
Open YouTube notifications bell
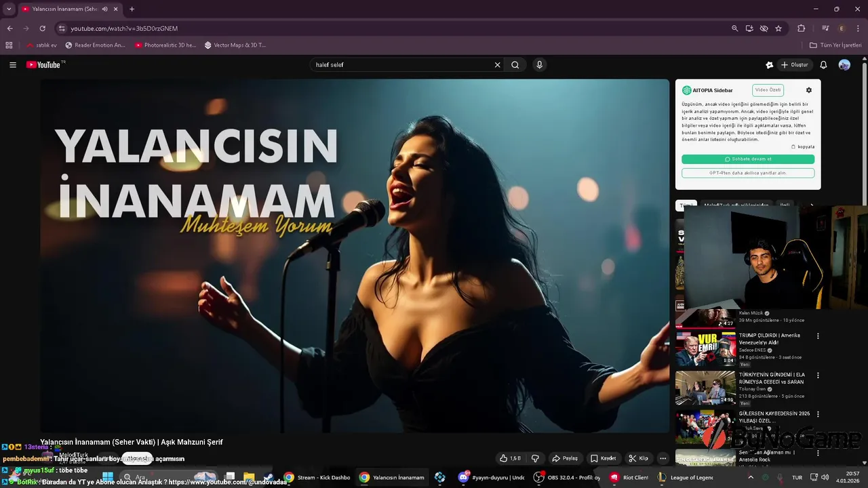pos(823,65)
